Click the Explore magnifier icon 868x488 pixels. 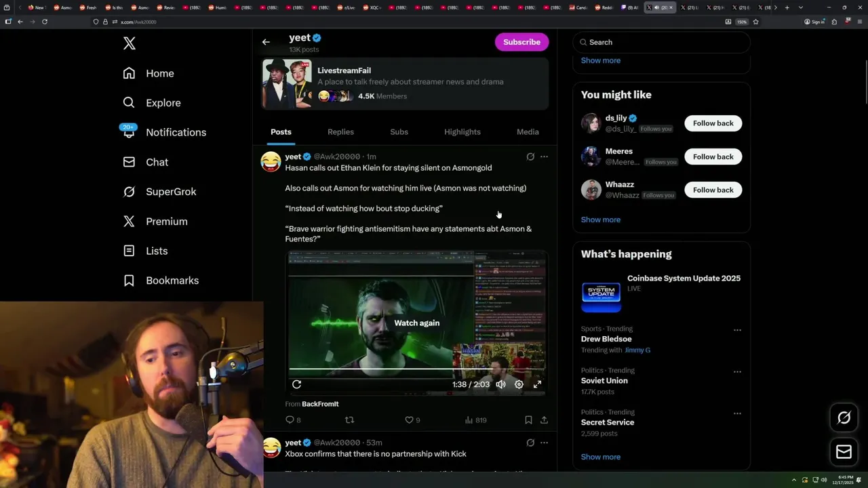point(129,103)
